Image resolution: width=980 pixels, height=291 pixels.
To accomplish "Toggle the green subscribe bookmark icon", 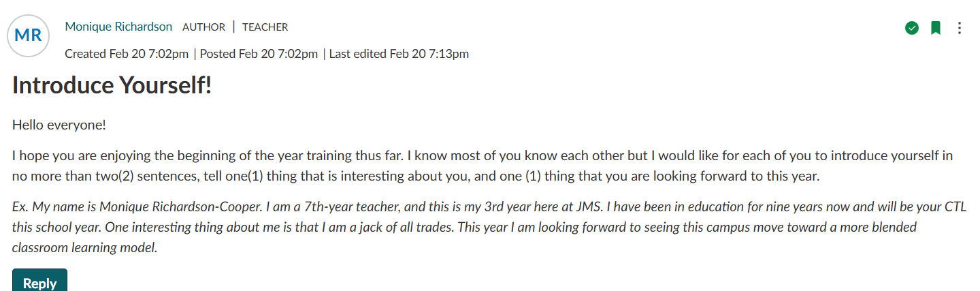I will pos(936,28).
